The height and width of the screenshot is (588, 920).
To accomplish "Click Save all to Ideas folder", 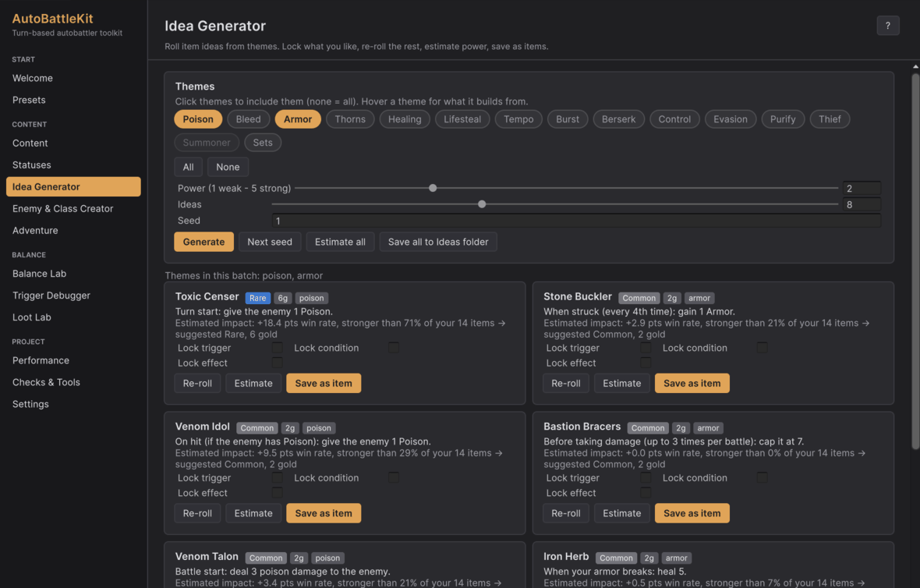I will [437, 242].
